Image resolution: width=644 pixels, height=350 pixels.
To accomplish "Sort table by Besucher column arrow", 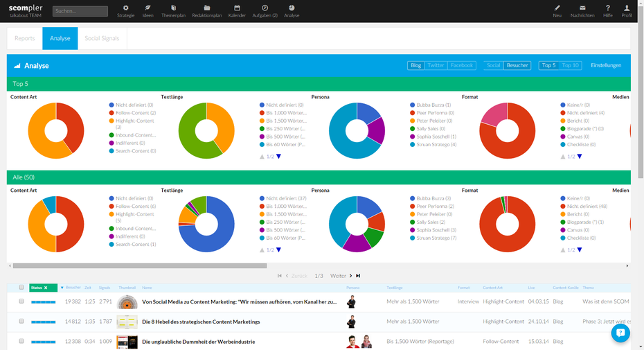I will pos(62,288).
